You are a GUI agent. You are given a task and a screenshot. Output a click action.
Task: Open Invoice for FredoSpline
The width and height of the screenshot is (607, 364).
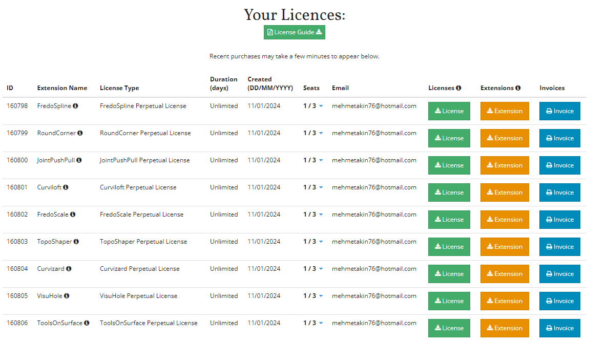560,111
